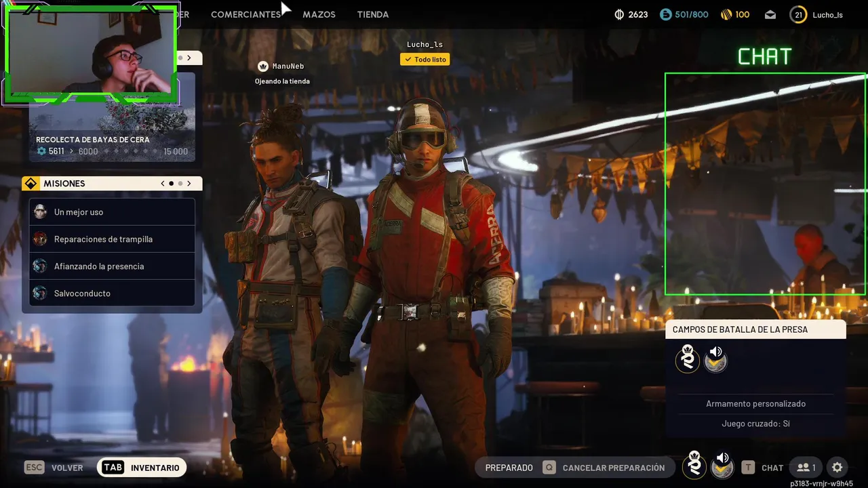Open the Salvoconducto mission
The height and width of the screenshot is (488, 868).
coord(112,293)
